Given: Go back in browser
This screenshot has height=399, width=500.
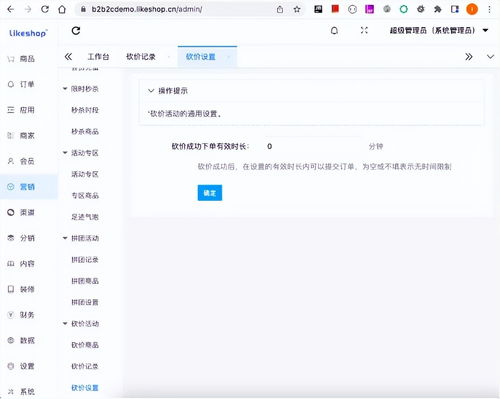Looking at the screenshot, I should [x=11, y=9].
